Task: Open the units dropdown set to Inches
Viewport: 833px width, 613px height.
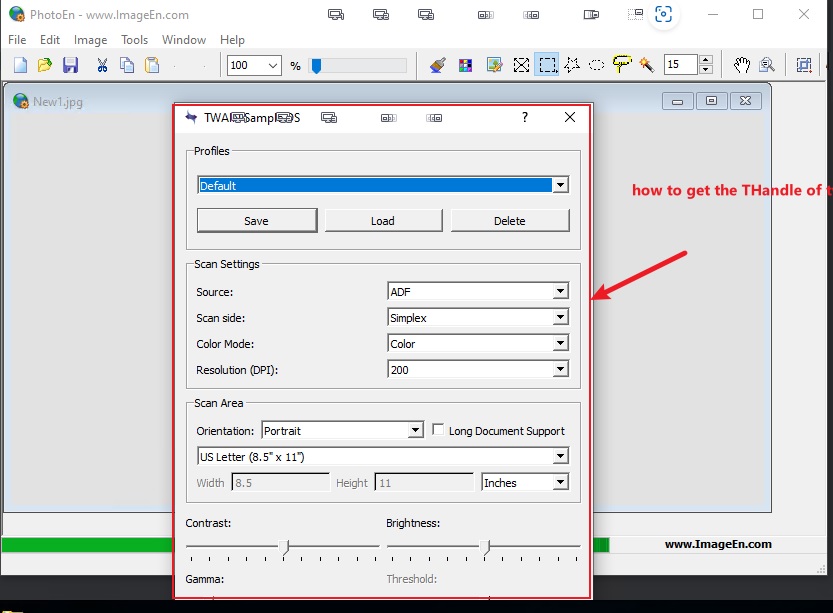Action: pyautogui.click(x=560, y=482)
